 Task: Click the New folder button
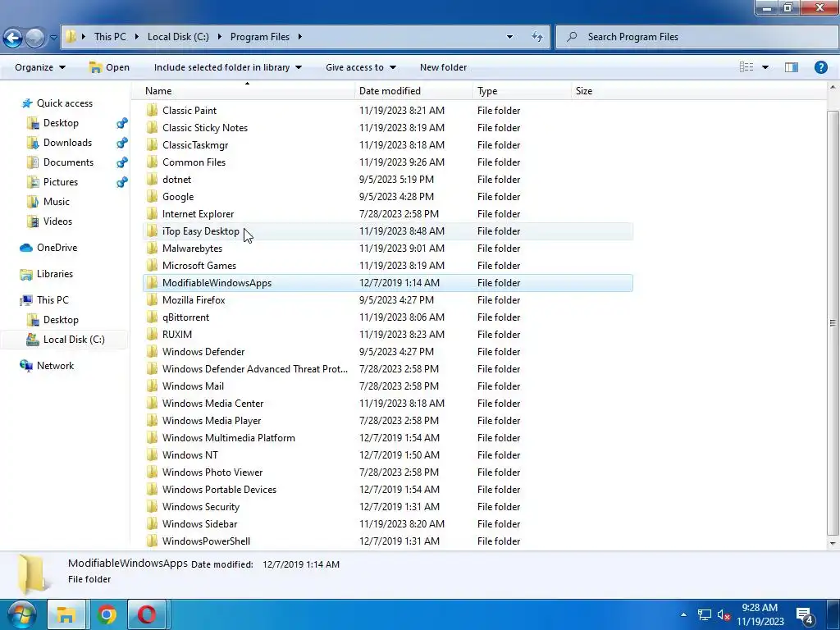point(443,67)
